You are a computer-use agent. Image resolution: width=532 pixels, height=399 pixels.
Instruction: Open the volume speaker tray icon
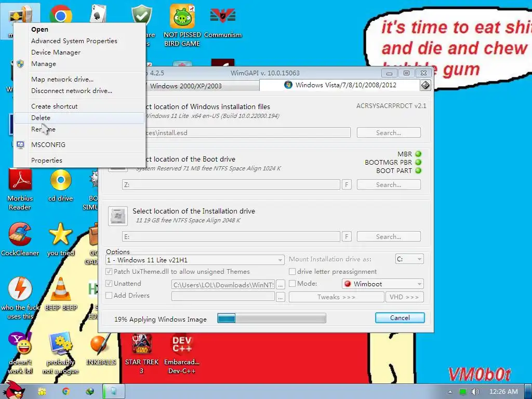475,392
